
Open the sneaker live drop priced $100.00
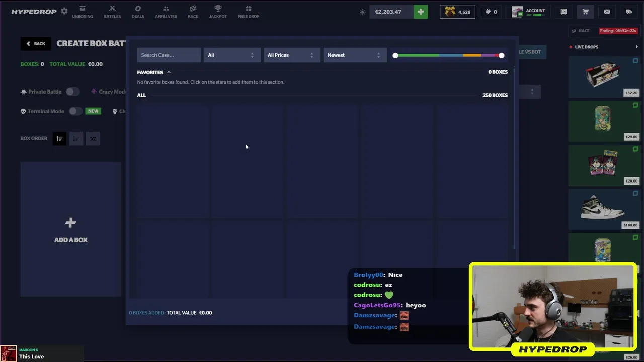coord(604,210)
